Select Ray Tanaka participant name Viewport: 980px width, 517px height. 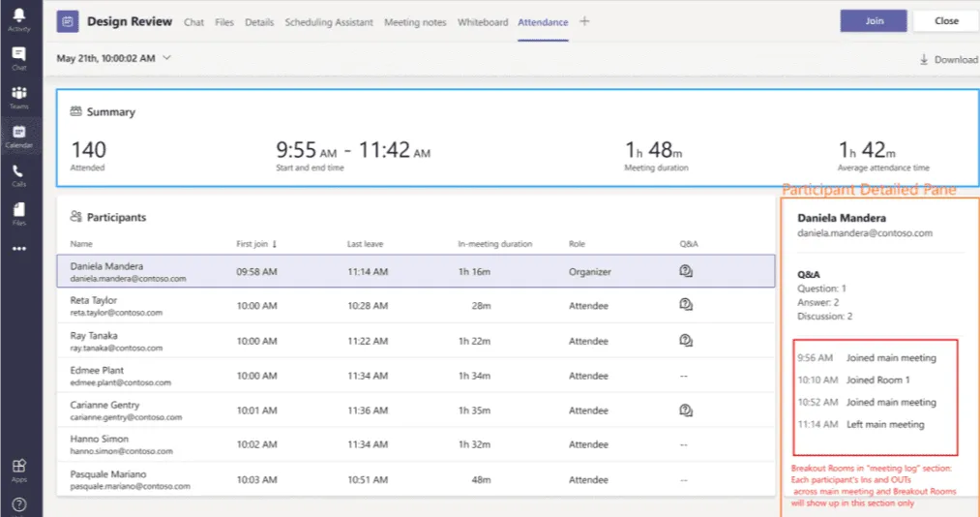94,335
